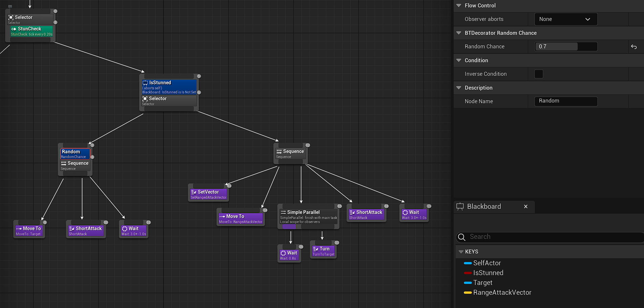The width and height of the screenshot is (644, 308).
Task: Select Sequence node under Random decorator
Action: (75, 166)
